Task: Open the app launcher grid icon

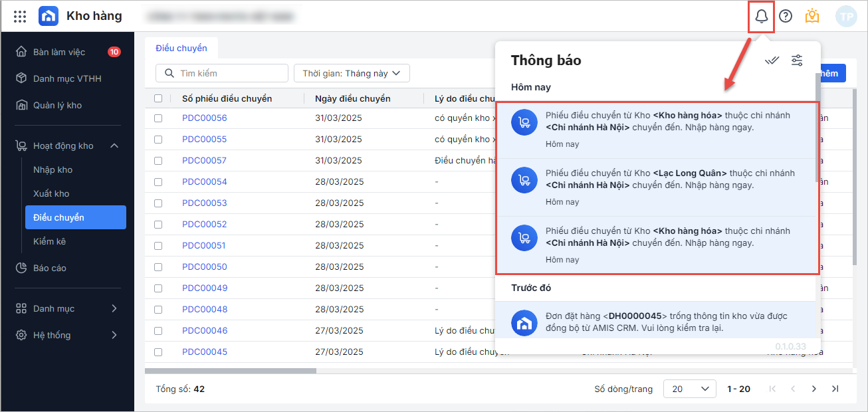Action: (x=20, y=17)
